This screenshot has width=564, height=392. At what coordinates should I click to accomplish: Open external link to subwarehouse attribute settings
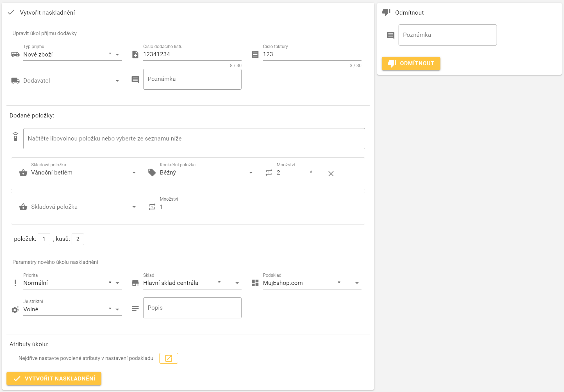[169, 358]
